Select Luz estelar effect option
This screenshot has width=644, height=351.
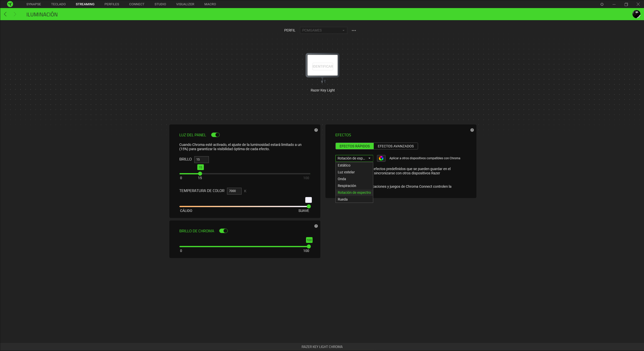coord(354,172)
